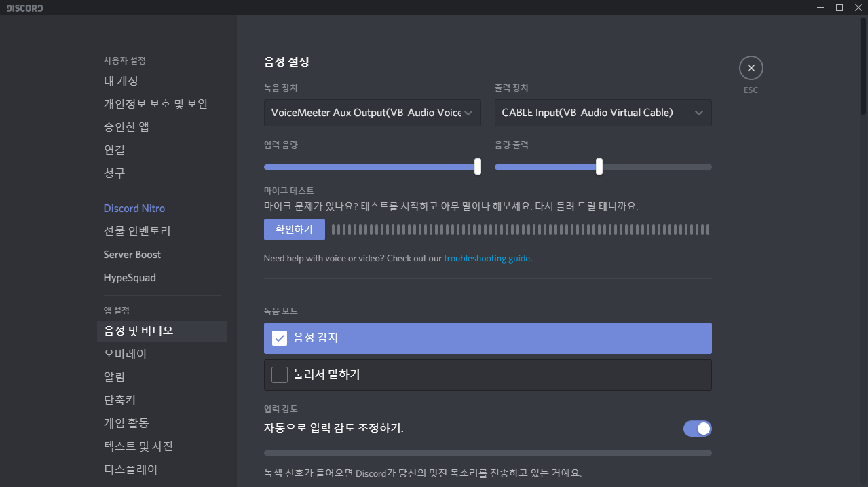Click the 앱 설정 section label
This screenshot has height=487, width=868.
click(x=115, y=310)
